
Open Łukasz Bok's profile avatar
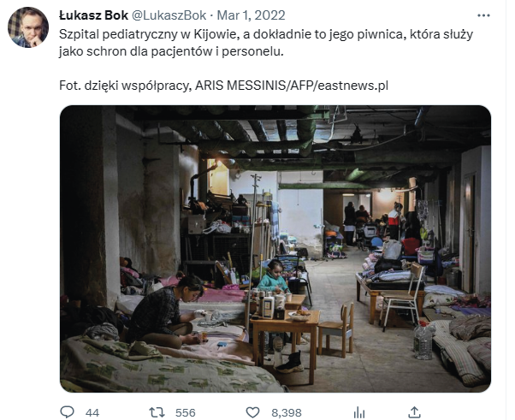tap(28, 27)
